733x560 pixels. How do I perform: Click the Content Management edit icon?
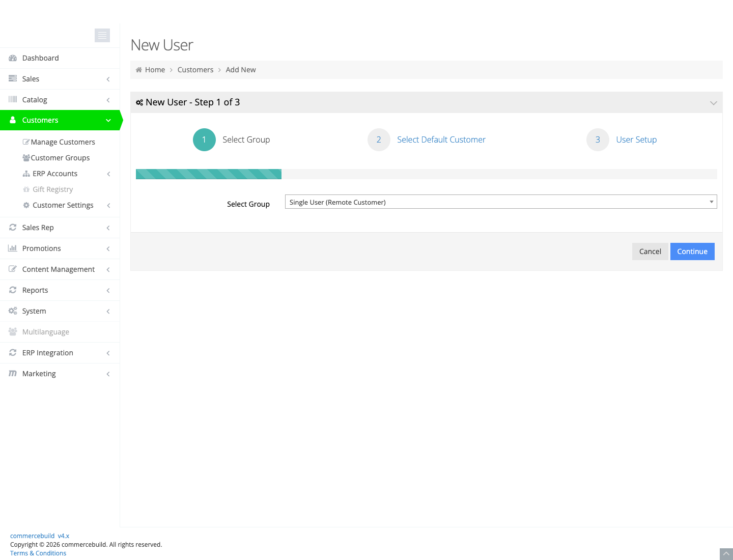point(13,269)
